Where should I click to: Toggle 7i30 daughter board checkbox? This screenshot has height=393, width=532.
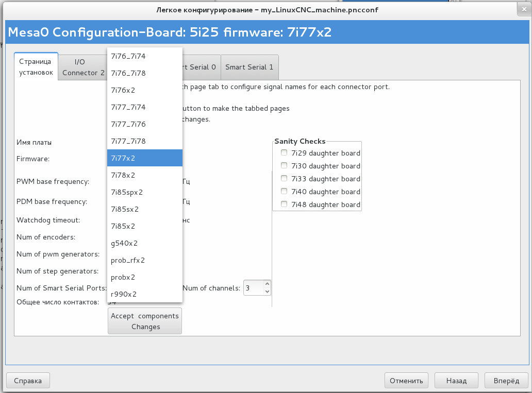(x=284, y=165)
